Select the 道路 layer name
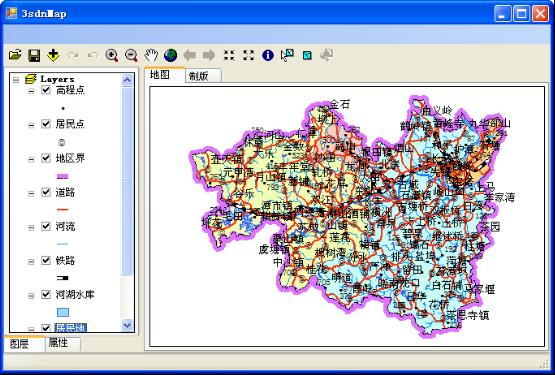Image resolution: width=555 pixels, height=375 pixels. tap(65, 192)
